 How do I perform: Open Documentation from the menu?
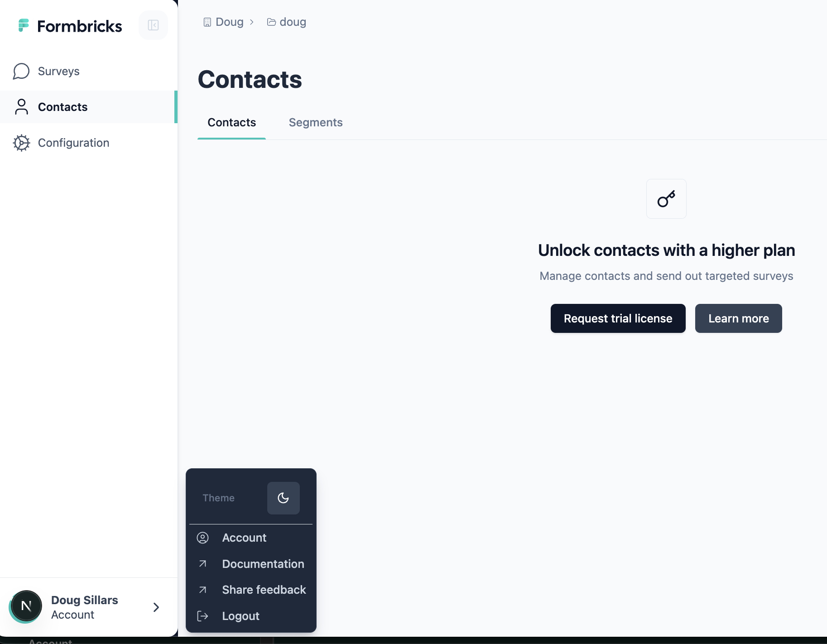(263, 564)
